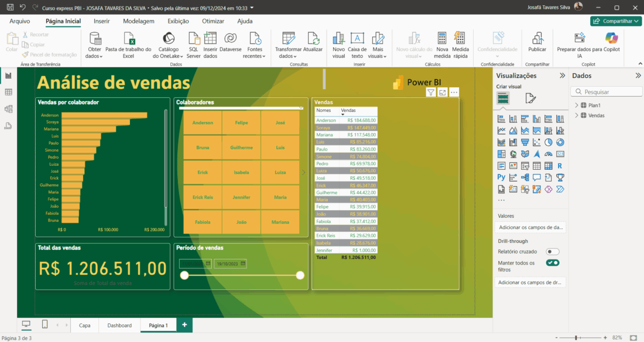Open the Otimizar ribbon tab
This screenshot has height=342, width=644.
[213, 21]
